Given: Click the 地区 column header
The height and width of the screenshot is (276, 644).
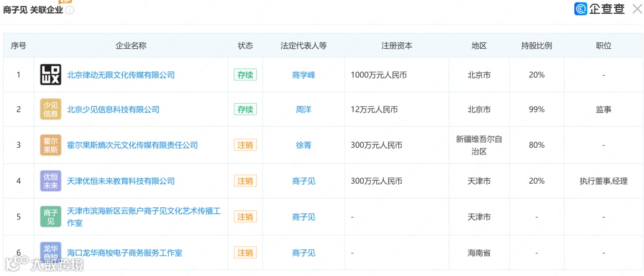Looking at the screenshot, I should [x=479, y=45].
